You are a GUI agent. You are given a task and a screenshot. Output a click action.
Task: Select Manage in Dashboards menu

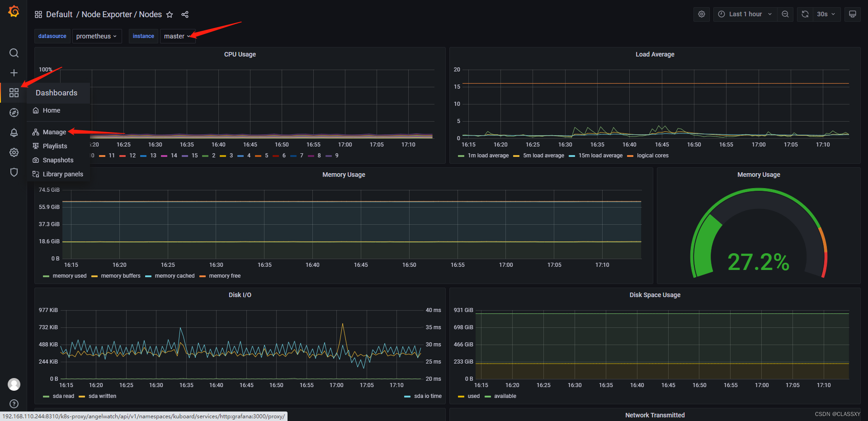pos(55,132)
